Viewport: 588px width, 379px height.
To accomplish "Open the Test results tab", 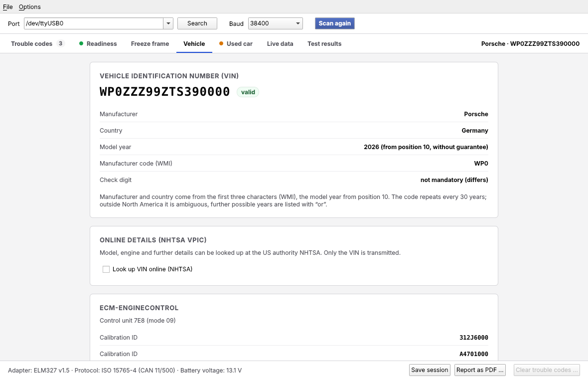I will (x=324, y=43).
